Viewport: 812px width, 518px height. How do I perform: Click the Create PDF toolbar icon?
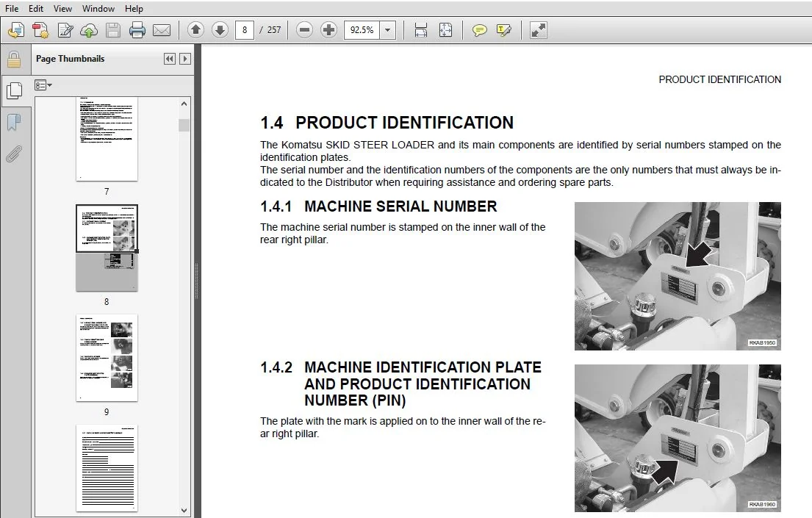[x=16, y=30]
